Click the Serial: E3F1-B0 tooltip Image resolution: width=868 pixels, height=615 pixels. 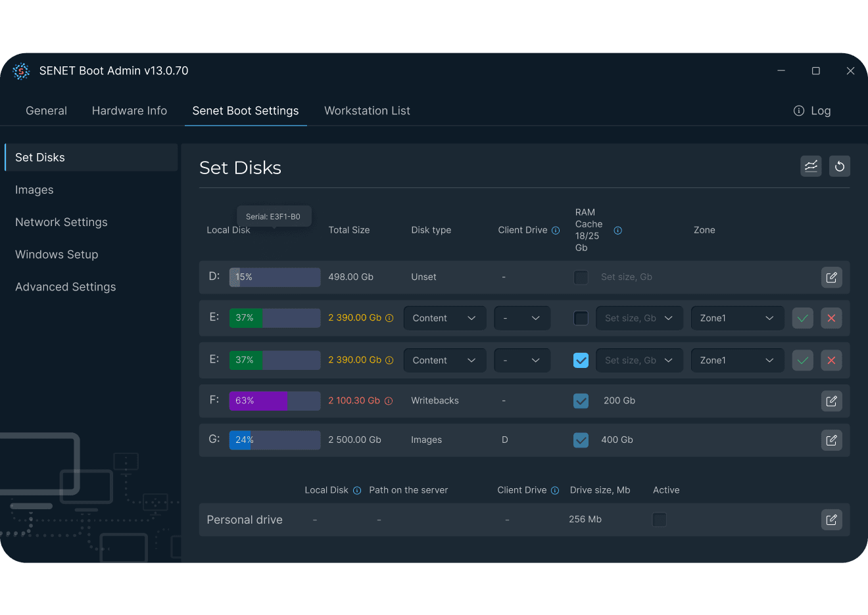tap(274, 217)
